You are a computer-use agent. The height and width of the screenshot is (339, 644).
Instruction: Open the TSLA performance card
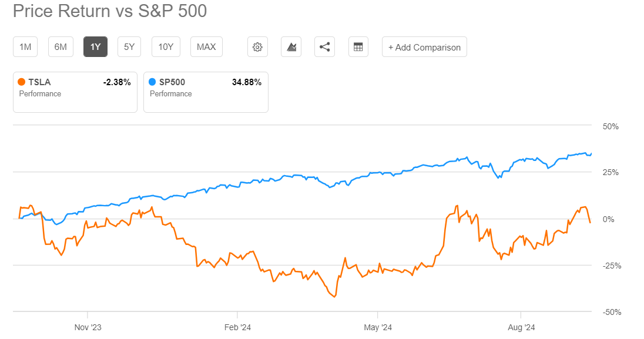pos(75,92)
